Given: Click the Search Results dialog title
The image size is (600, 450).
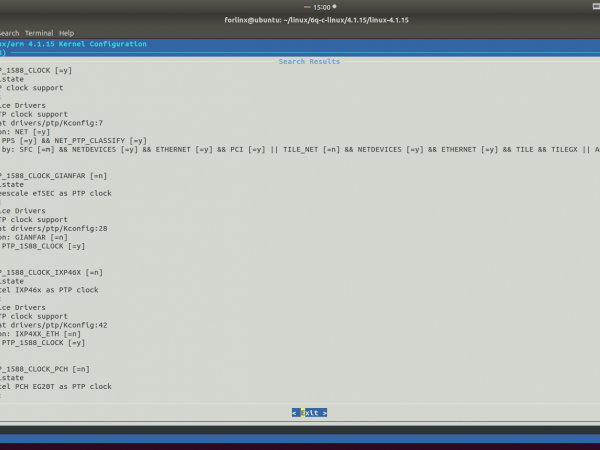Looking at the screenshot, I should point(309,62).
